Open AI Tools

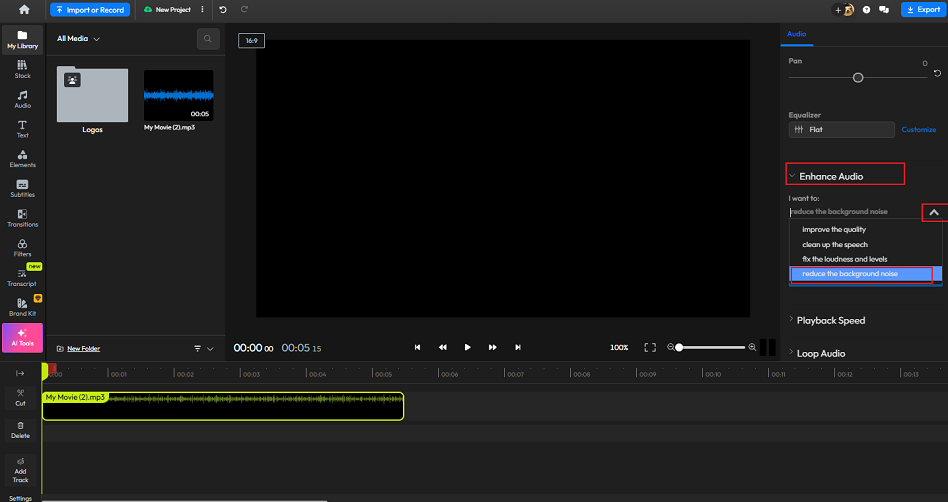point(22,337)
